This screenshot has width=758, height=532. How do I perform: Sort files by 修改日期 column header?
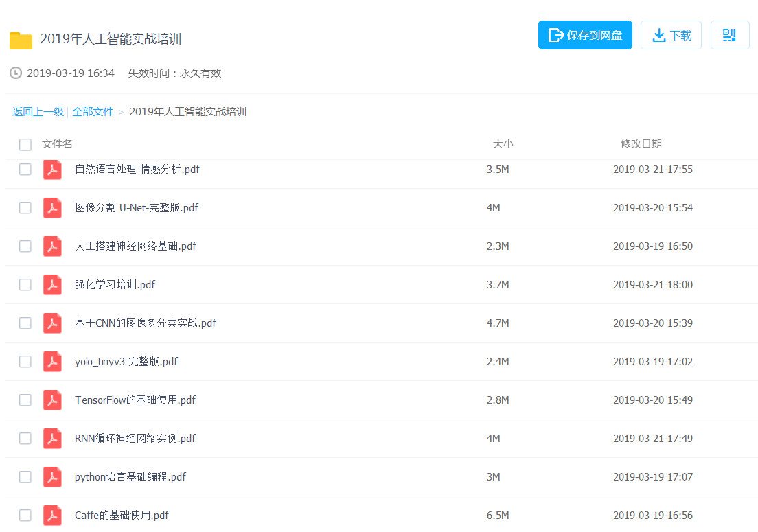641,144
